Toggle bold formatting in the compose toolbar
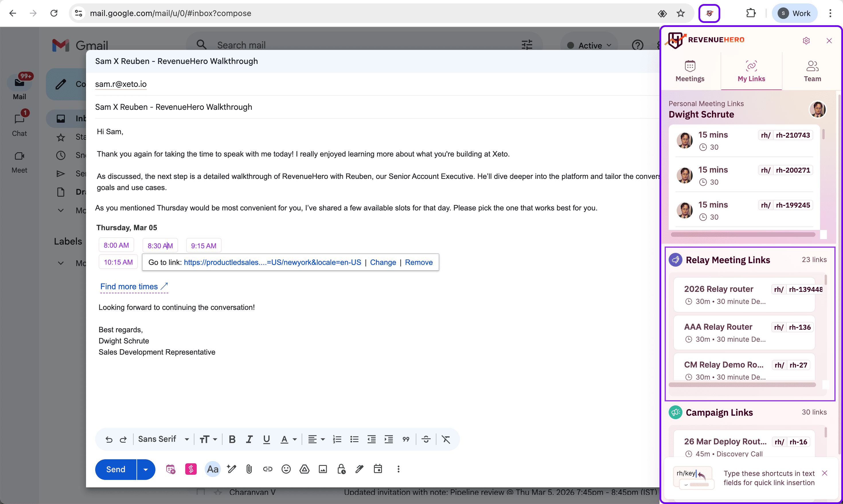The height and width of the screenshot is (504, 843). 232,439
